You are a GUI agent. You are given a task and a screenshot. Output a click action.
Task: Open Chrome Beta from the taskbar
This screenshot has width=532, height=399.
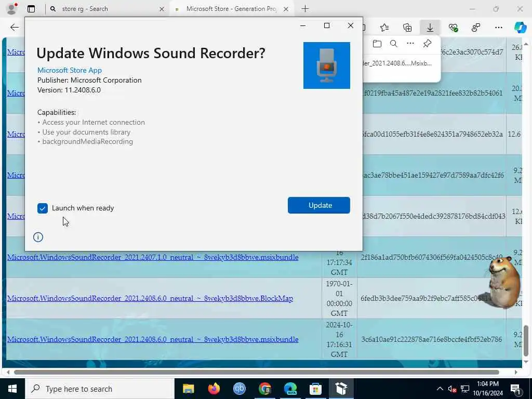pos(264,389)
